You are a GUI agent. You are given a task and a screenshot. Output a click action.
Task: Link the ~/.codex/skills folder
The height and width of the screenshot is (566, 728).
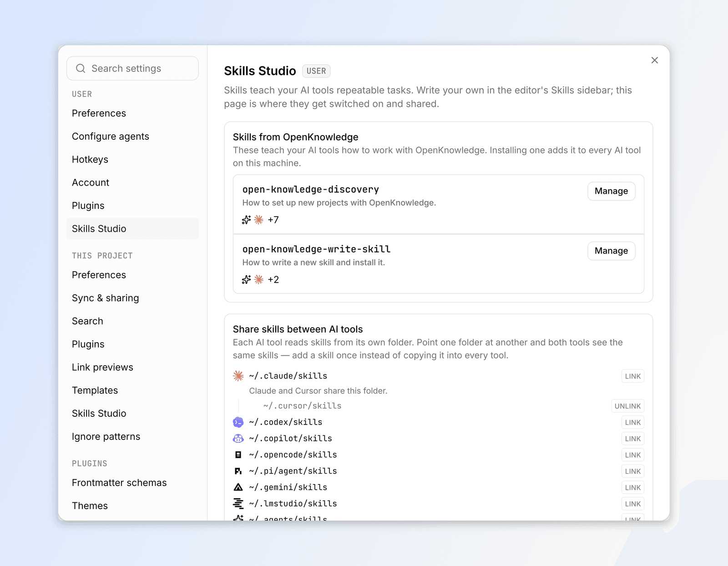point(632,423)
